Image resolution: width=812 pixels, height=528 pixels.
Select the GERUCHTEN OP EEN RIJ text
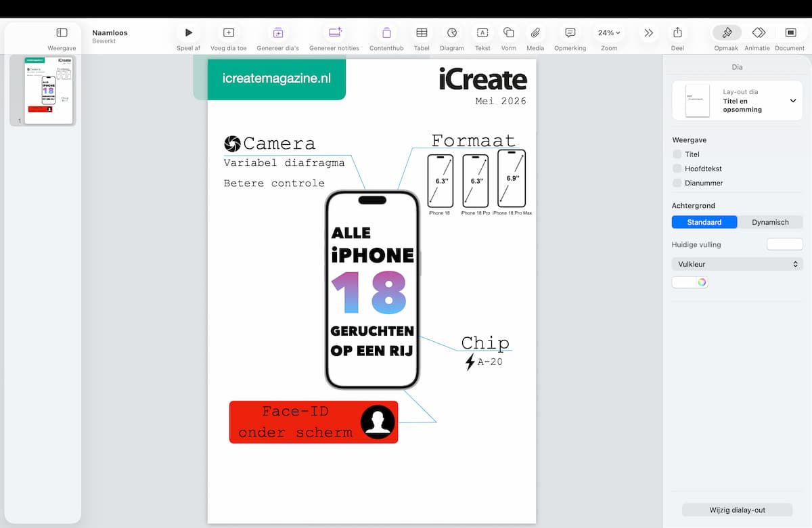point(372,340)
